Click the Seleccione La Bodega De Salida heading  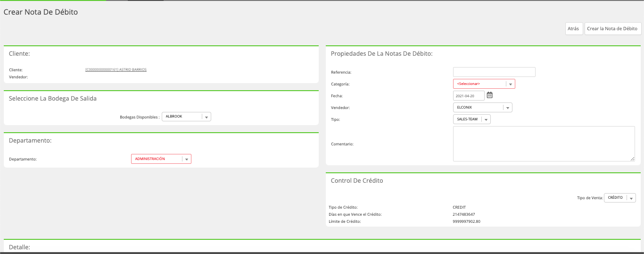pos(53,99)
